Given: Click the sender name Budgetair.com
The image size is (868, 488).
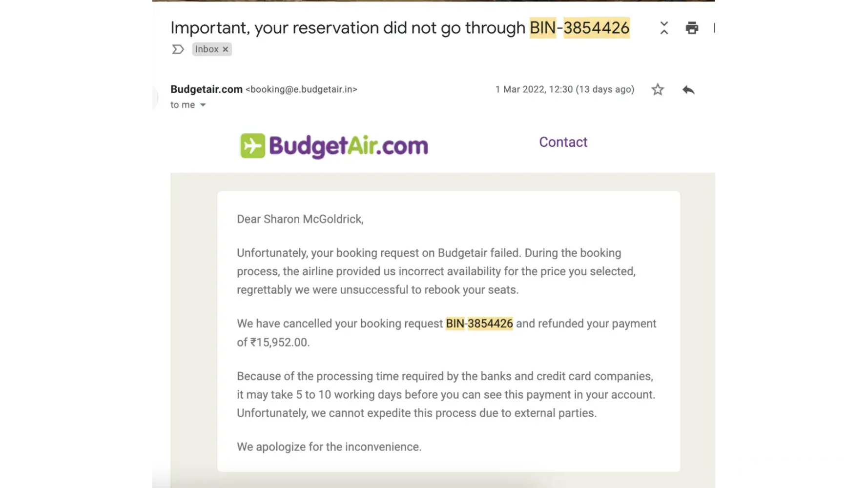Looking at the screenshot, I should (x=207, y=89).
